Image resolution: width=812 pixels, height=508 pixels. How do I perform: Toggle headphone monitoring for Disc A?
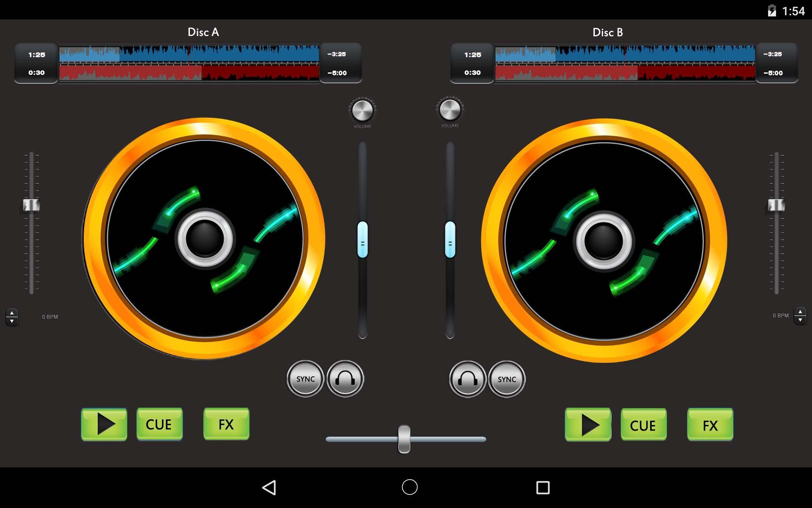[345, 379]
